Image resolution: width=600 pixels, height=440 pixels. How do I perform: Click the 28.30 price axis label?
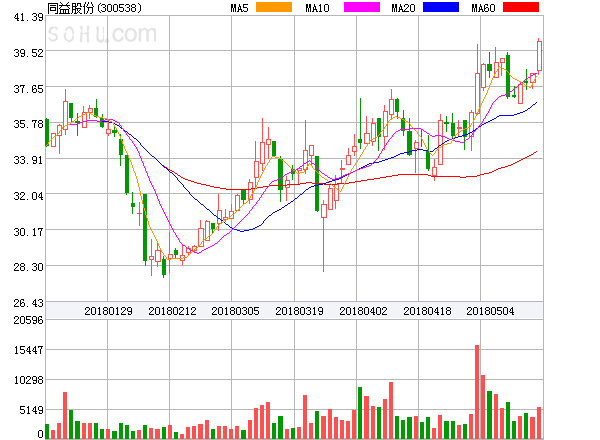pos(28,267)
